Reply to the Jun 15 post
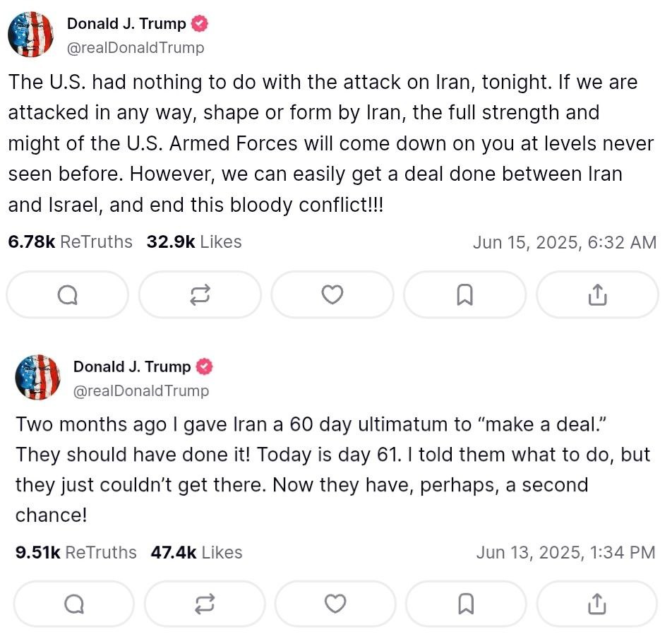672x639 pixels. [68, 295]
